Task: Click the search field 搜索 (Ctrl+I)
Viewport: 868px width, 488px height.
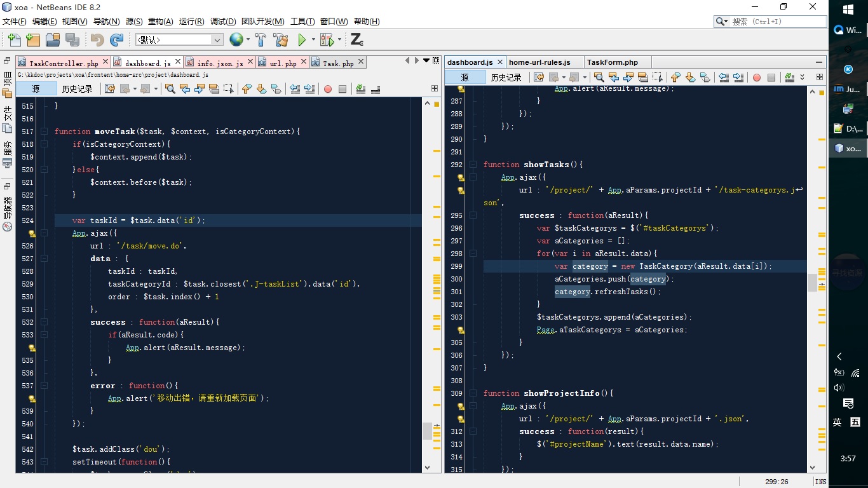Action: coord(769,22)
